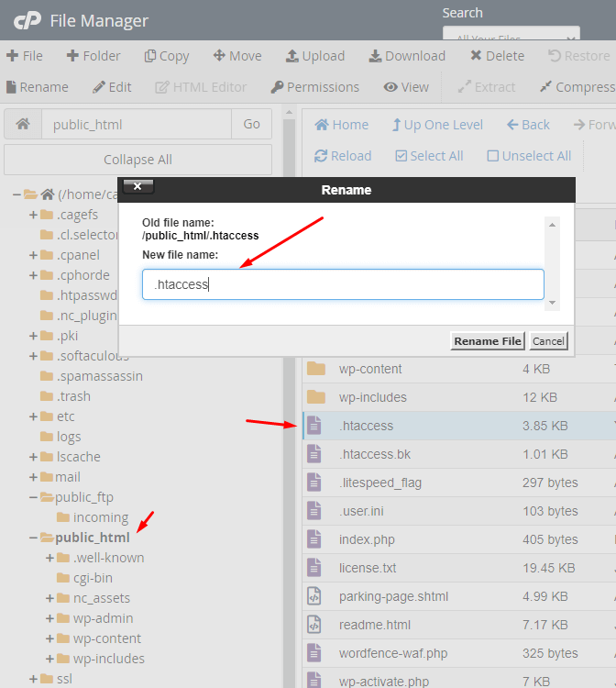The height and width of the screenshot is (688, 616).
Task: Click Rename dialog scrollbar up arrow
Action: 552,225
